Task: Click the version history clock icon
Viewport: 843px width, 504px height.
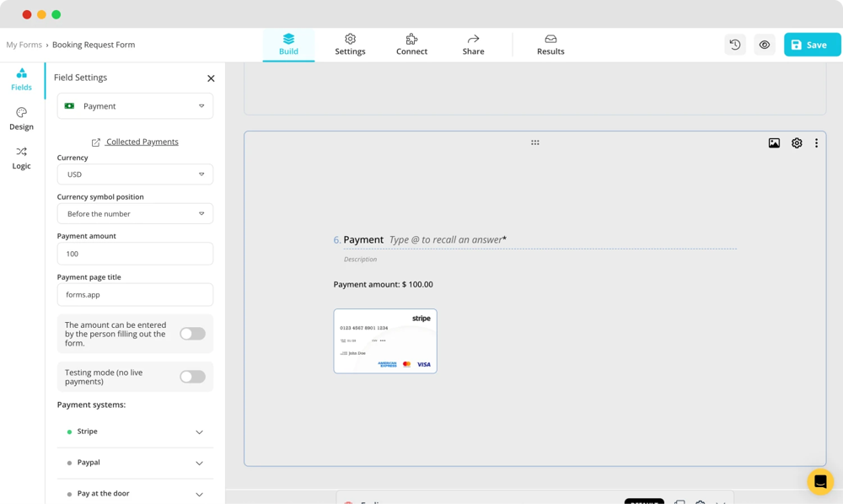Action: click(735, 45)
